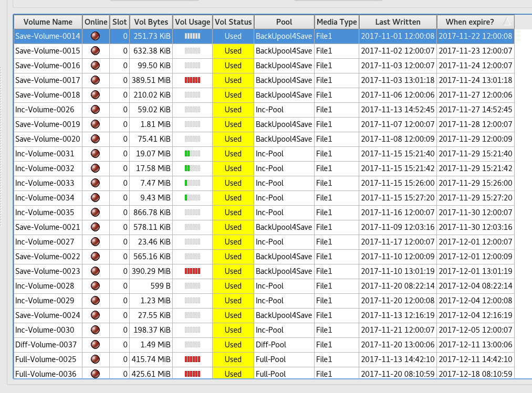Click online status icon for Save-Volume-0017
Screen dimensions: 532x393
pyautogui.click(x=96, y=80)
